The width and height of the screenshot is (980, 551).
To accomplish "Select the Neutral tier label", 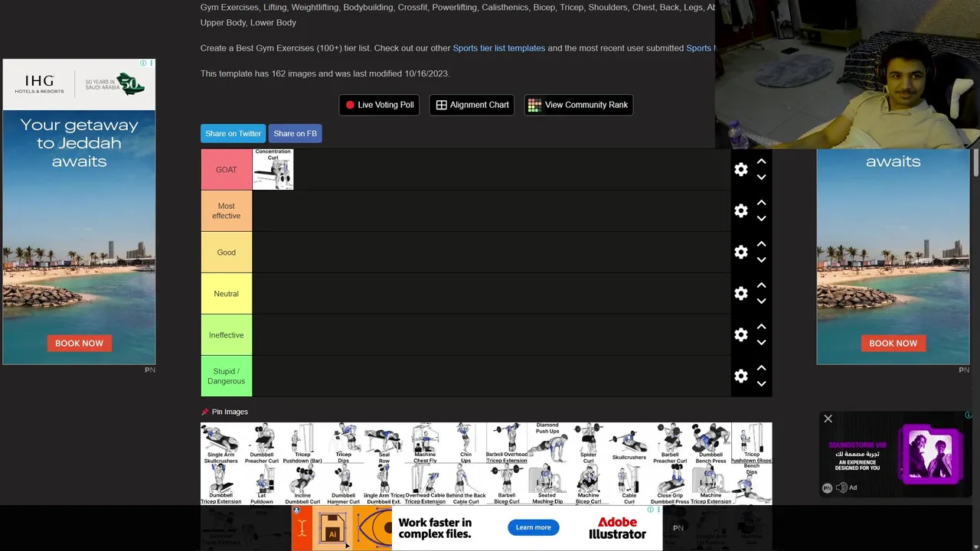I will (227, 294).
